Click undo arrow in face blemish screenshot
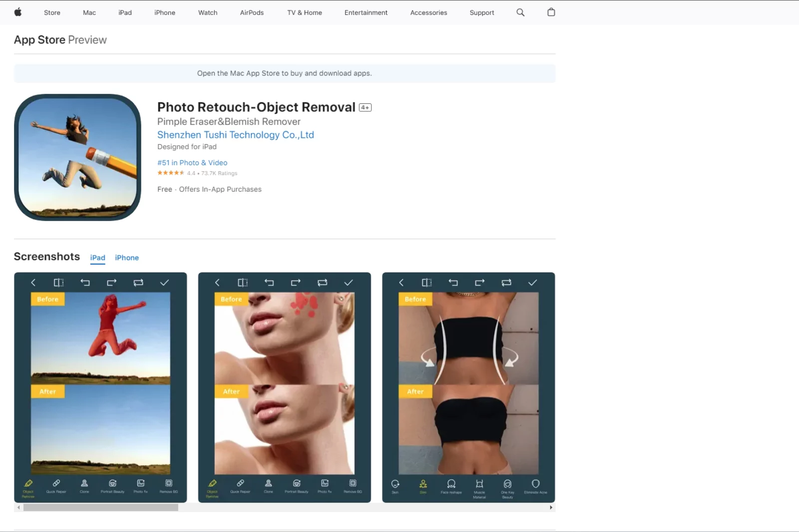The width and height of the screenshot is (799, 532). [x=269, y=282]
